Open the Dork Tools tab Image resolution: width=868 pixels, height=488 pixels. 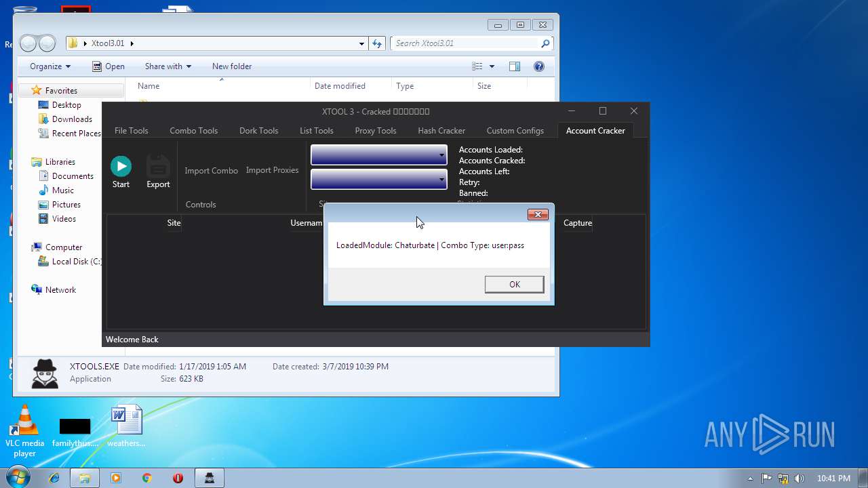click(x=258, y=131)
